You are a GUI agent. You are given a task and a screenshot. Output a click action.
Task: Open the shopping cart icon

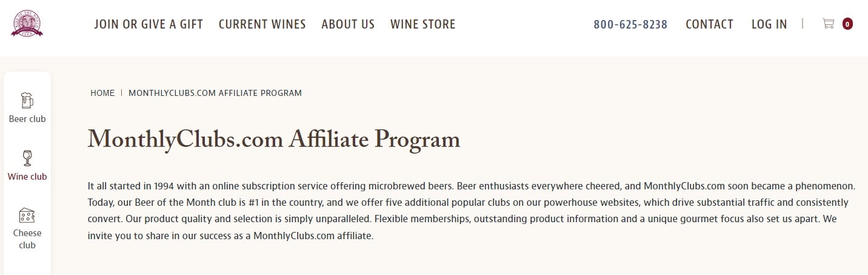[x=828, y=24]
